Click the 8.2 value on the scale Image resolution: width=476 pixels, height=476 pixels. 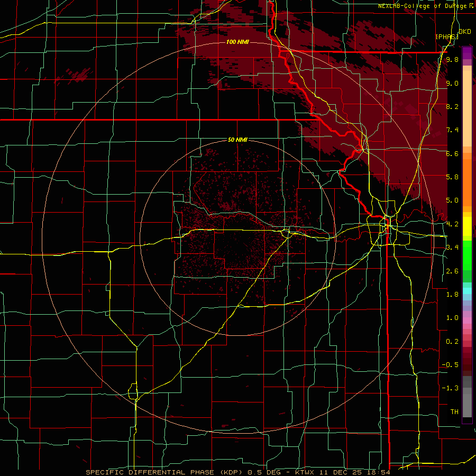[452, 106]
